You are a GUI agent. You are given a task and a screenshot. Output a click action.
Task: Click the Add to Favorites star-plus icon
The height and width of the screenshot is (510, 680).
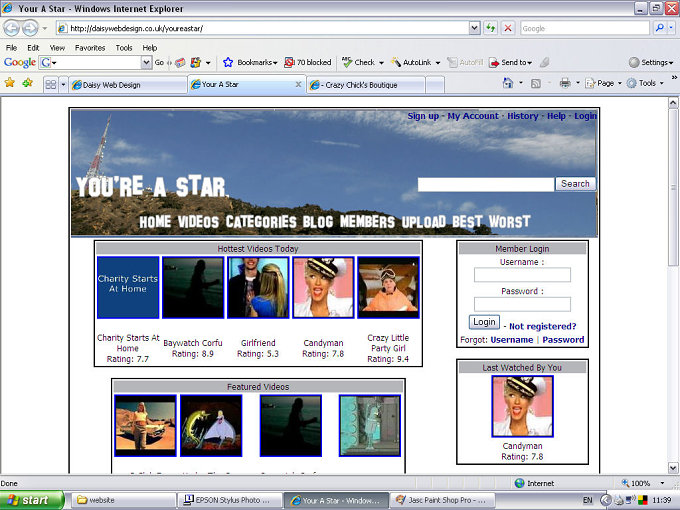(27, 83)
